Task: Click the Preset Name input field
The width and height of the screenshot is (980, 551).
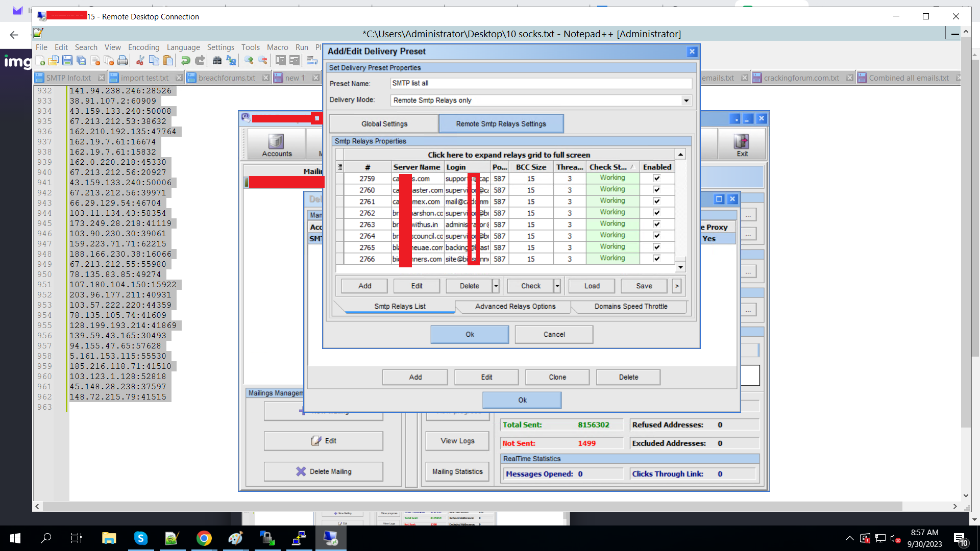Action: 541,83
